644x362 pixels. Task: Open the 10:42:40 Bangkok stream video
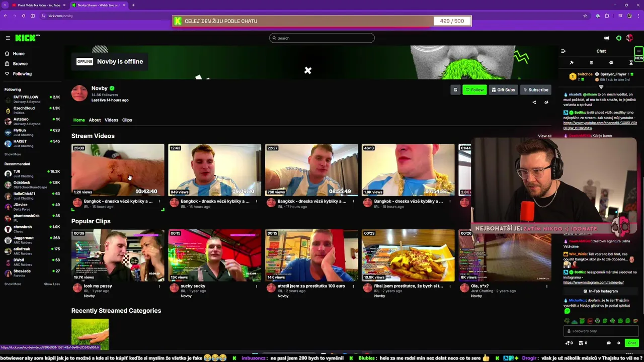pyautogui.click(x=118, y=170)
